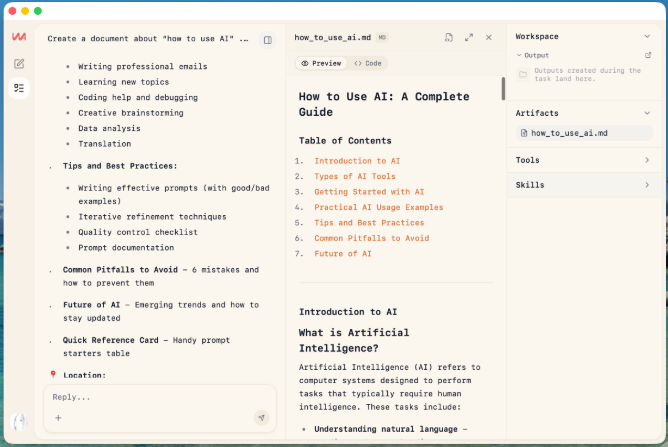
Task: Collapse the Output subsection arrow
Action: 519,55
